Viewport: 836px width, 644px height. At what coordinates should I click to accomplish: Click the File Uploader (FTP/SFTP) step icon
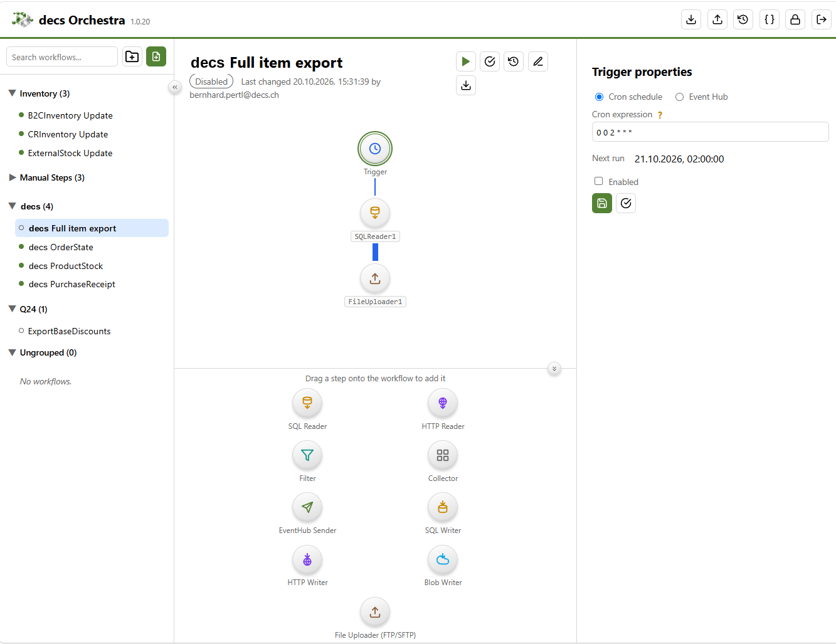pos(375,612)
